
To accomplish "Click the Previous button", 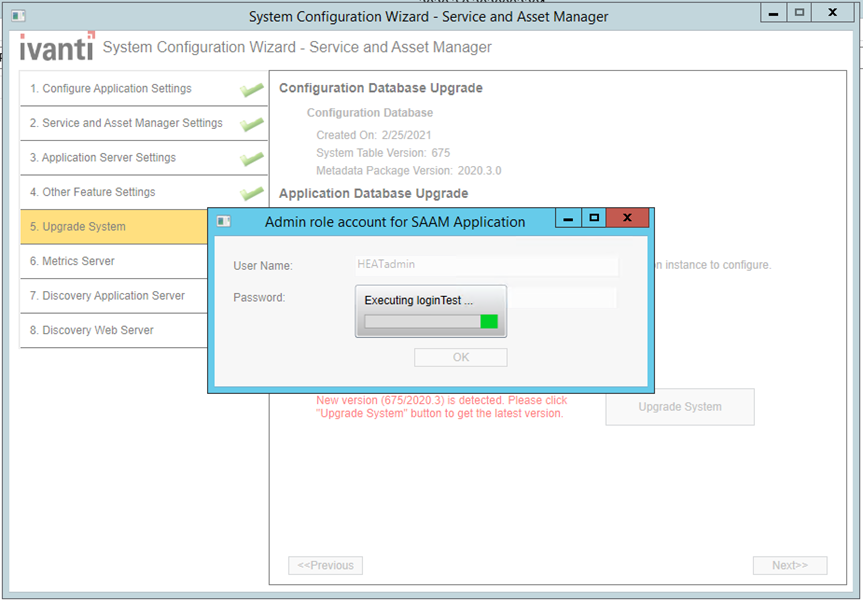I will point(325,565).
